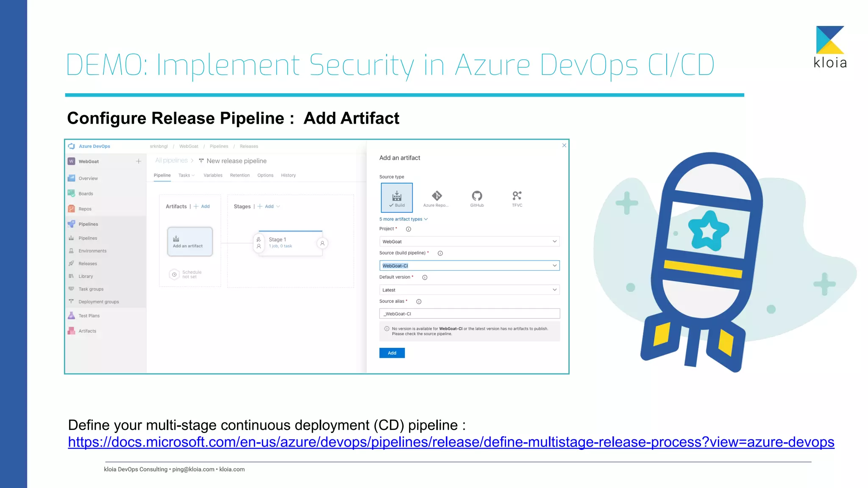This screenshot has width=868, height=488.
Task: Click the plus icon next to WebGoat
Action: (x=139, y=161)
